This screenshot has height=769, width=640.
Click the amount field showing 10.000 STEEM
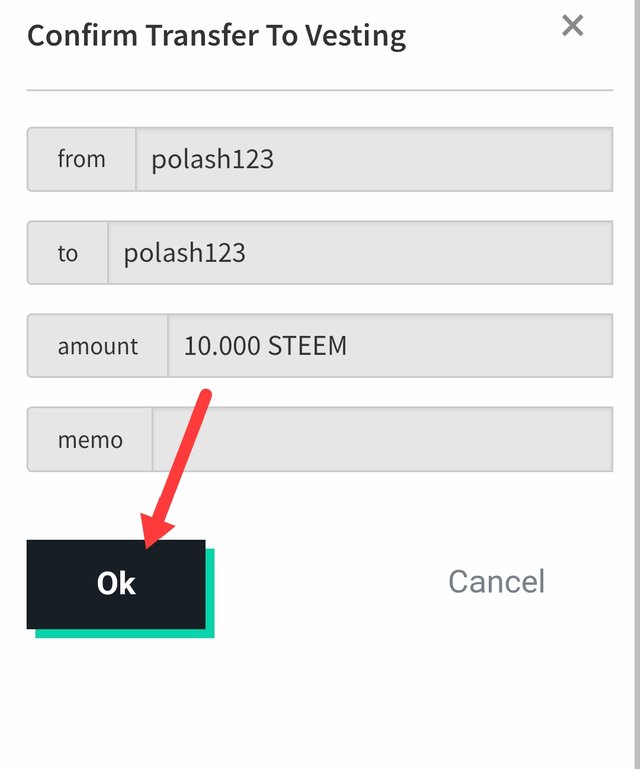[x=390, y=346]
